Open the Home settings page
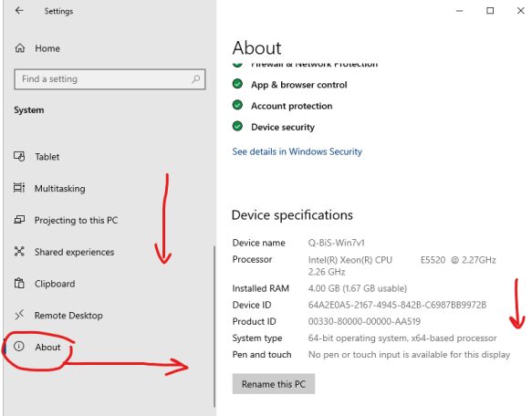The width and height of the screenshot is (532, 416). point(47,48)
